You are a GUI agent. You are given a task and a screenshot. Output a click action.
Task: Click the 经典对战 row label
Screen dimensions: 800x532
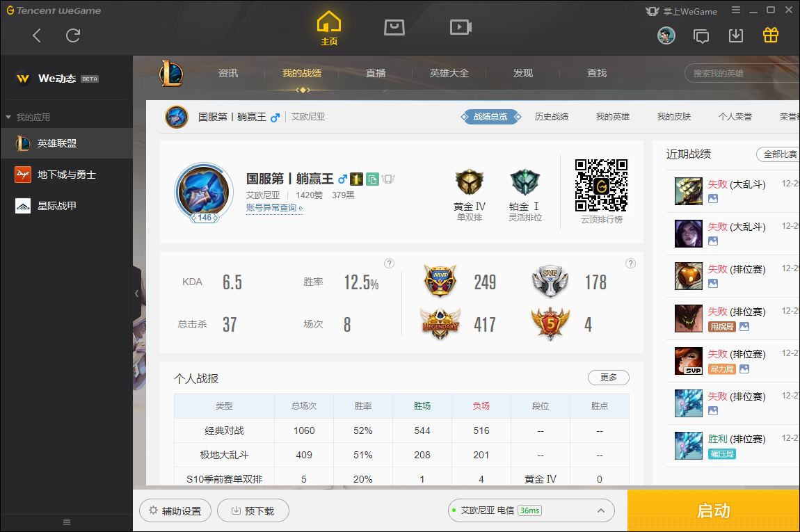coord(225,431)
